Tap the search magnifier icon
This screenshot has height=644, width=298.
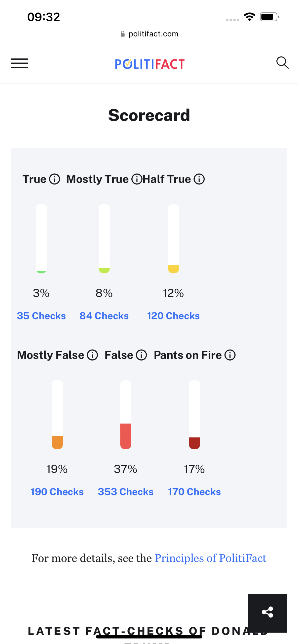(x=282, y=62)
